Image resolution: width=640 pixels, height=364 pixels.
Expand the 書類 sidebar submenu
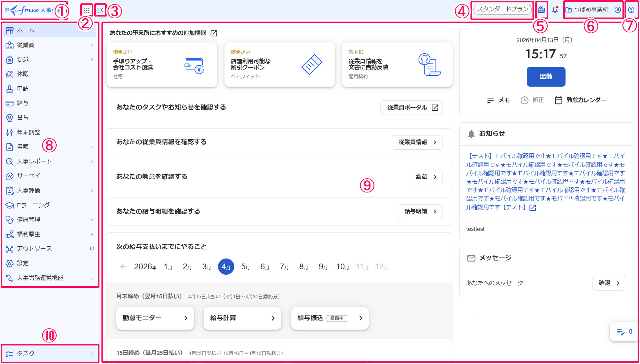coord(92,147)
